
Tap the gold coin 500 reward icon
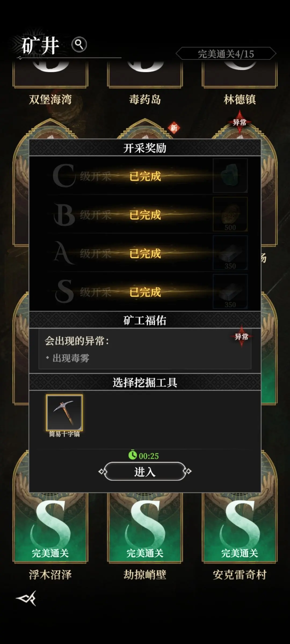click(x=230, y=214)
